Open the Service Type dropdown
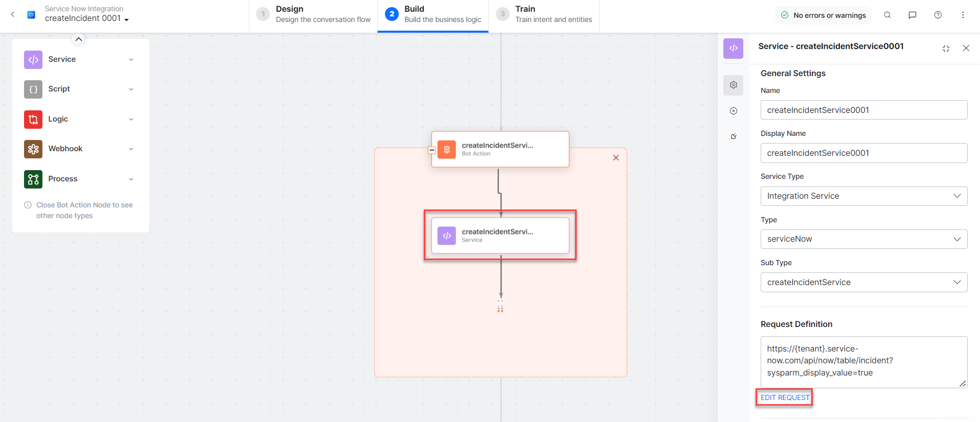 click(863, 196)
